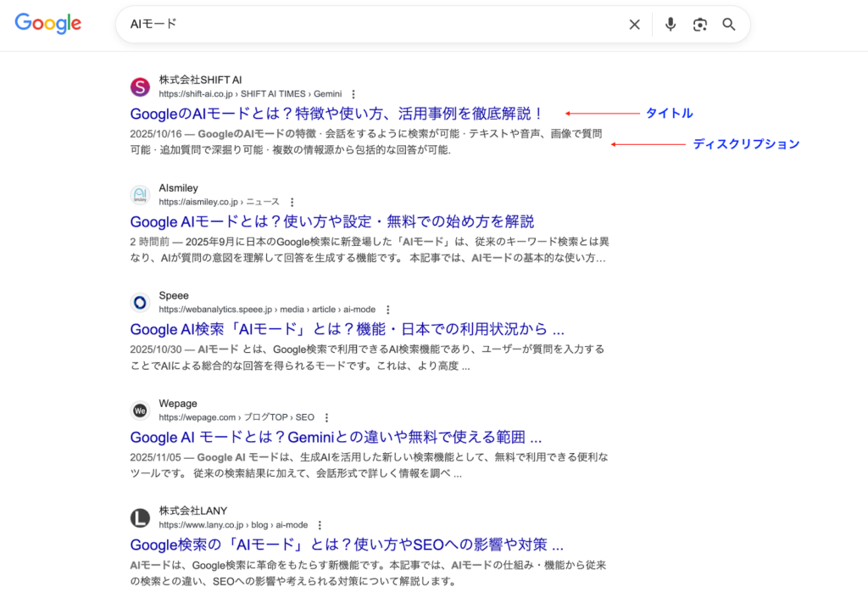The width and height of the screenshot is (868, 598).
Task: Click the Speee site favicon
Action: pos(140,303)
